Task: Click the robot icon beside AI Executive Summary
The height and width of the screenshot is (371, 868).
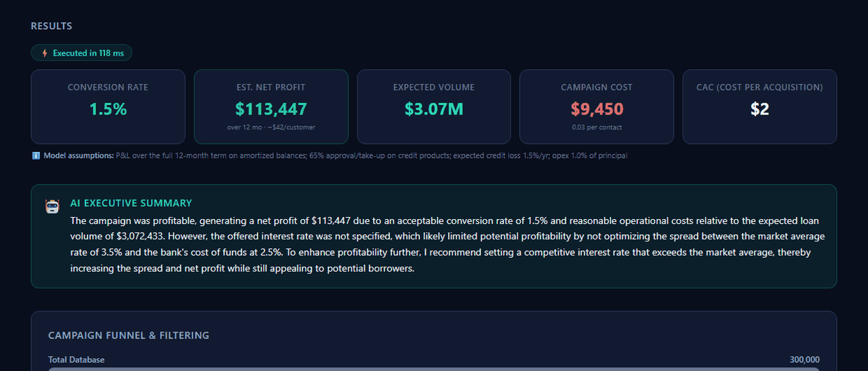Action: 52,207
